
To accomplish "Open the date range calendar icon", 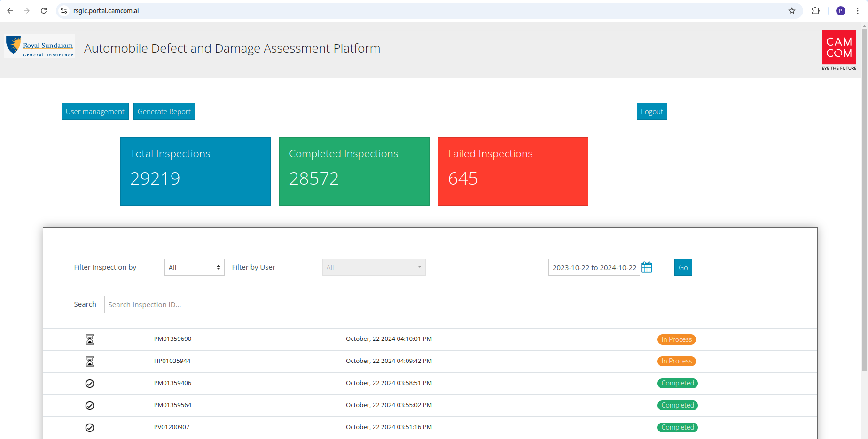I will [647, 267].
